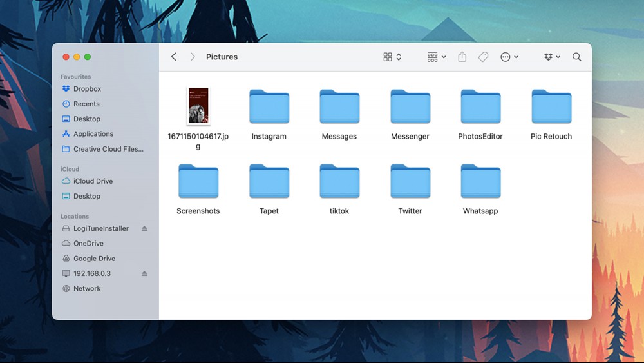Click the Twitter folder name label
The height and width of the screenshot is (363, 644).
tap(410, 211)
